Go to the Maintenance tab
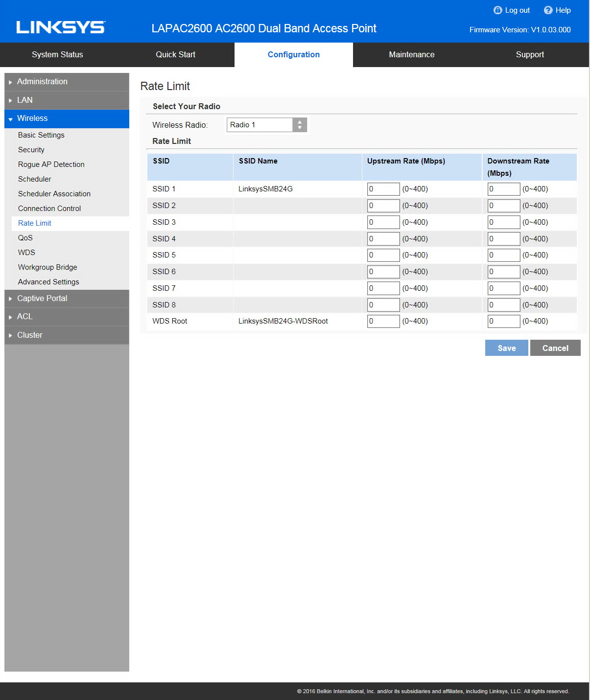This screenshot has width=590, height=700. click(412, 55)
